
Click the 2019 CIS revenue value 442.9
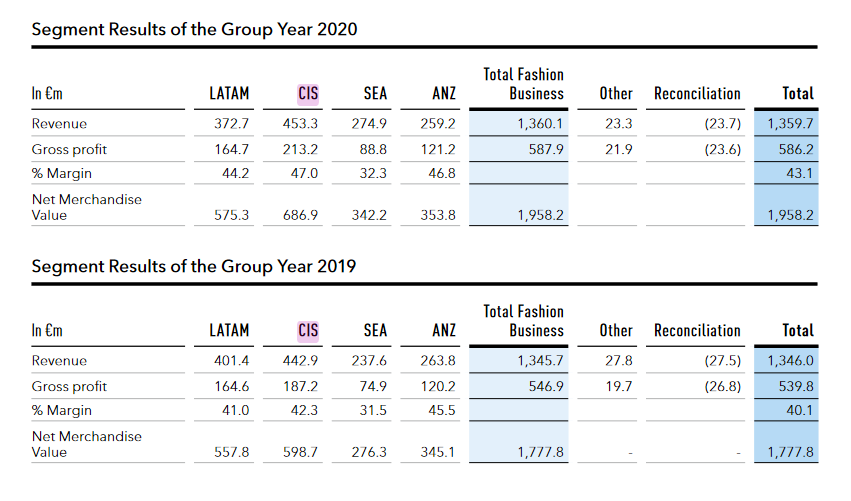point(300,361)
